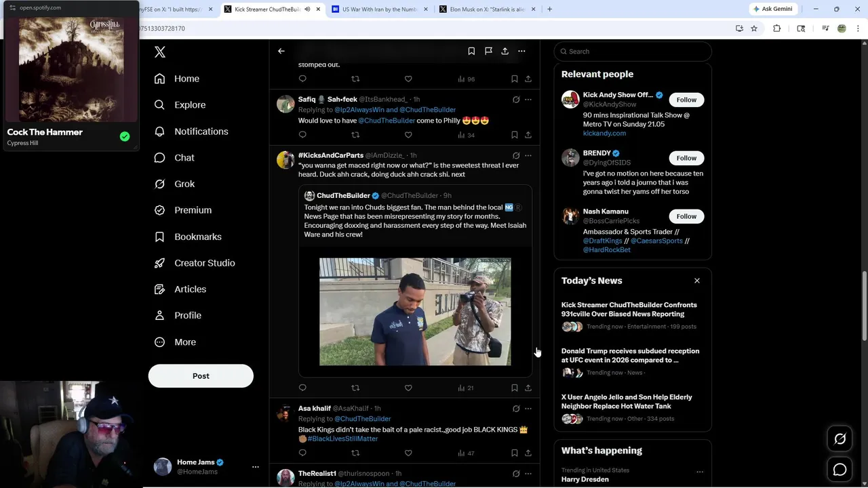
Task: Go back with the arrow icon
Action: click(281, 51)
